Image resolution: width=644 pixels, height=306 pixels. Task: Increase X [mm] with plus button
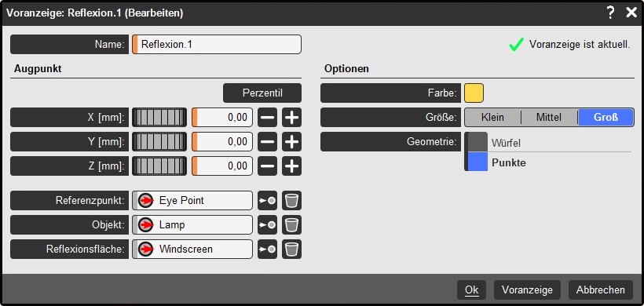point(291,118)
